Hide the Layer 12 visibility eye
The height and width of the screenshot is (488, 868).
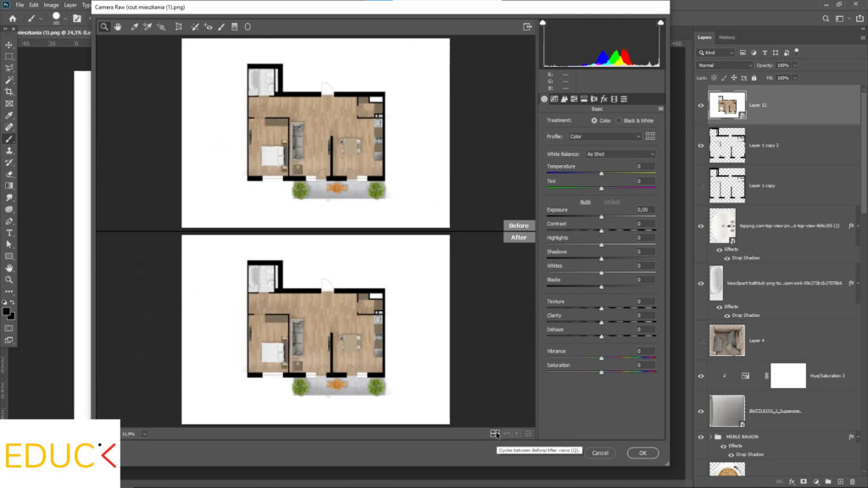(x=701, y=106)
